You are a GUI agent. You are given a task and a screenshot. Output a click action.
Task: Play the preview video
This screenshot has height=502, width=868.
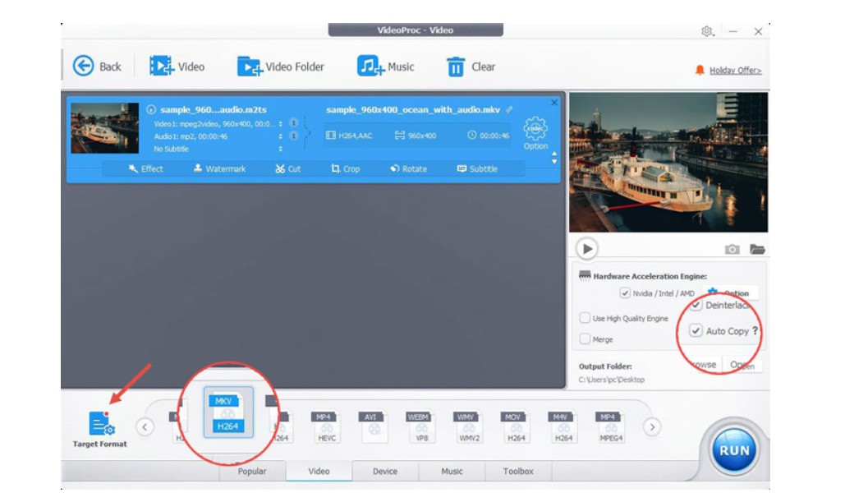(x=587, y=249)
